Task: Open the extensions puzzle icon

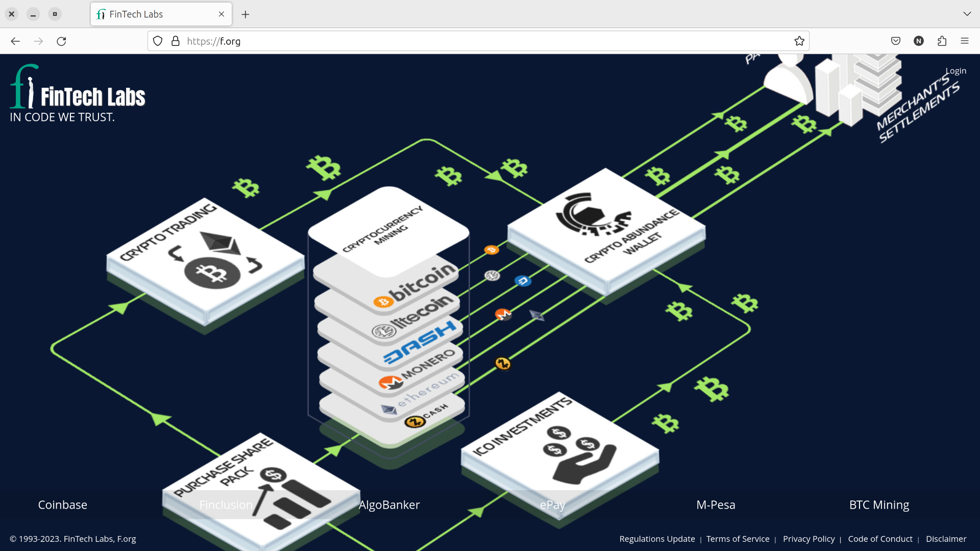Action: point(942,41)
